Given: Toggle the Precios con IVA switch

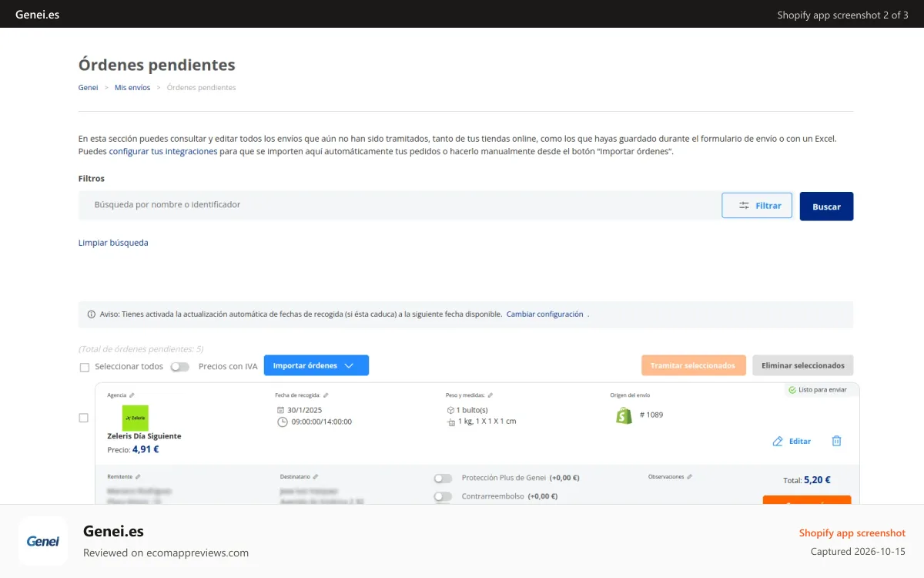Looking at the screenshot, I should pos(180,367).
